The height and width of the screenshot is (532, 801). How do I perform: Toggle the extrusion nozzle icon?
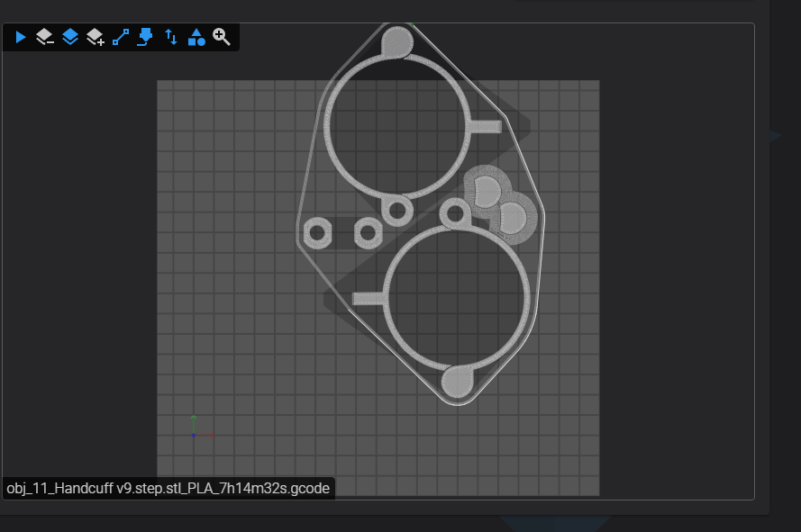click(x=145, y=37)
